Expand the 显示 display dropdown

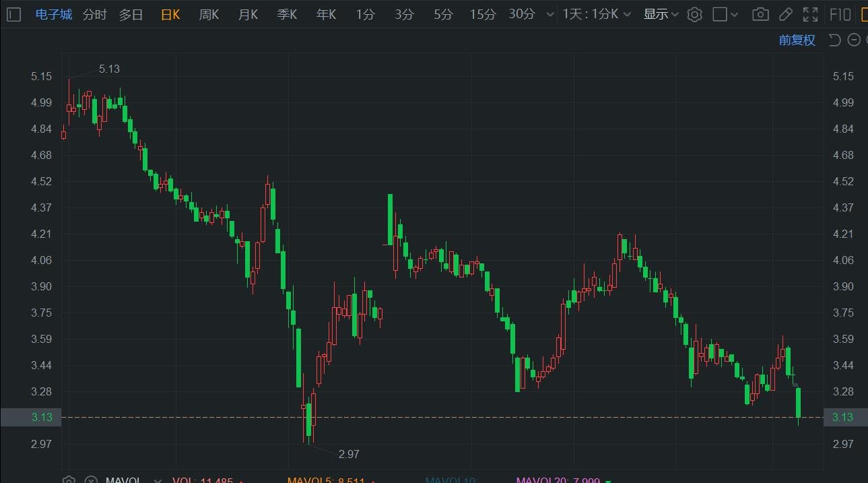pyautogui.click(x=661, y=14)
